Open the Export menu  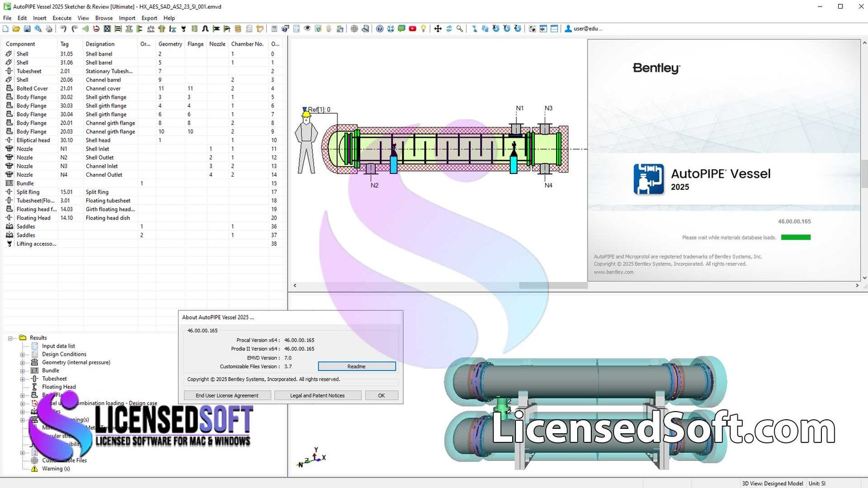149,18
